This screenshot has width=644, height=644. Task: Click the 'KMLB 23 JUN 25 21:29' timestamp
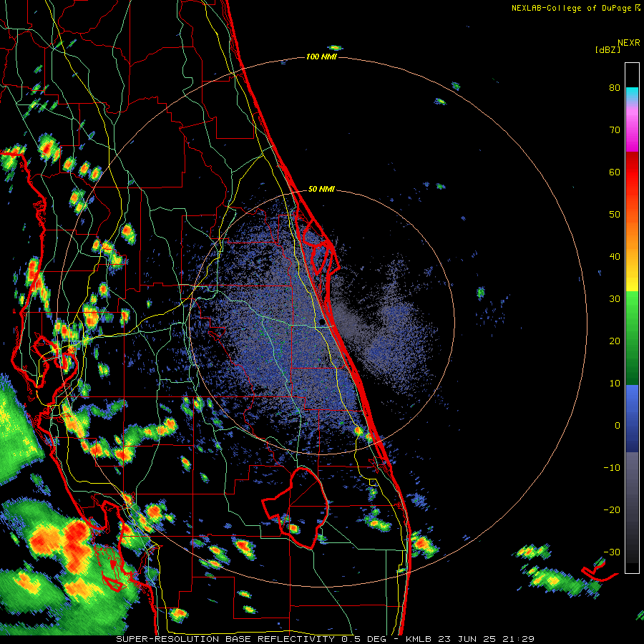470,639
